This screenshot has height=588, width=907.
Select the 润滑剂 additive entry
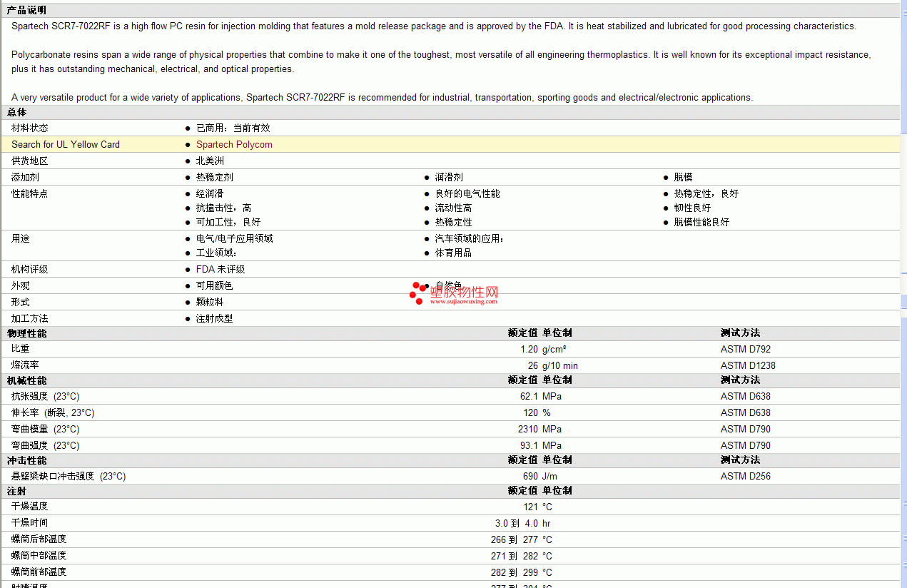point(449,177)
